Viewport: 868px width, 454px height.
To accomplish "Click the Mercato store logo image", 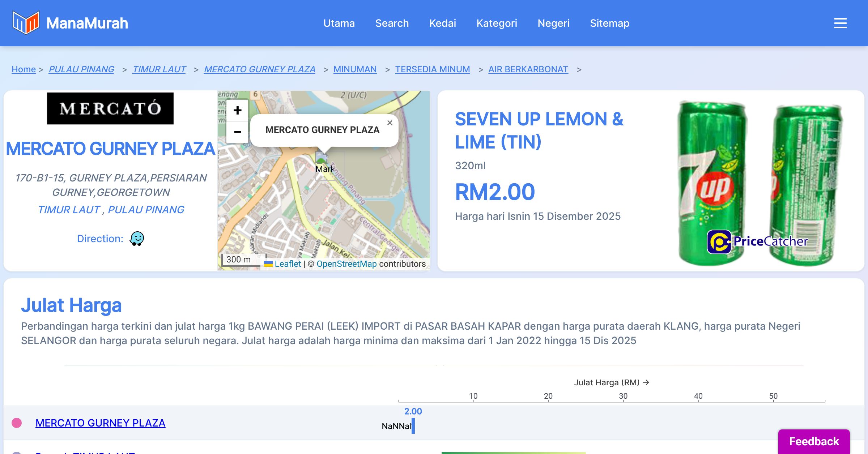I will tap(110, 108).
